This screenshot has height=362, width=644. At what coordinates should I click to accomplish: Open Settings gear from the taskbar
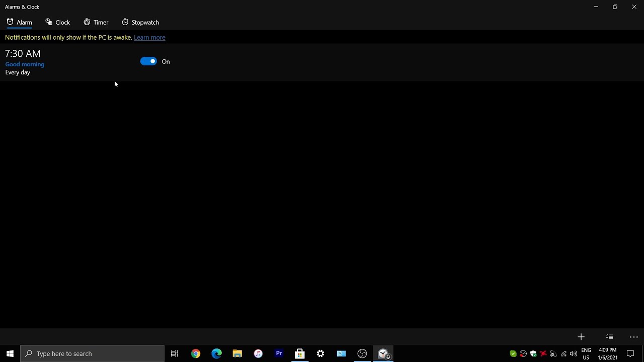pos(320,353)
